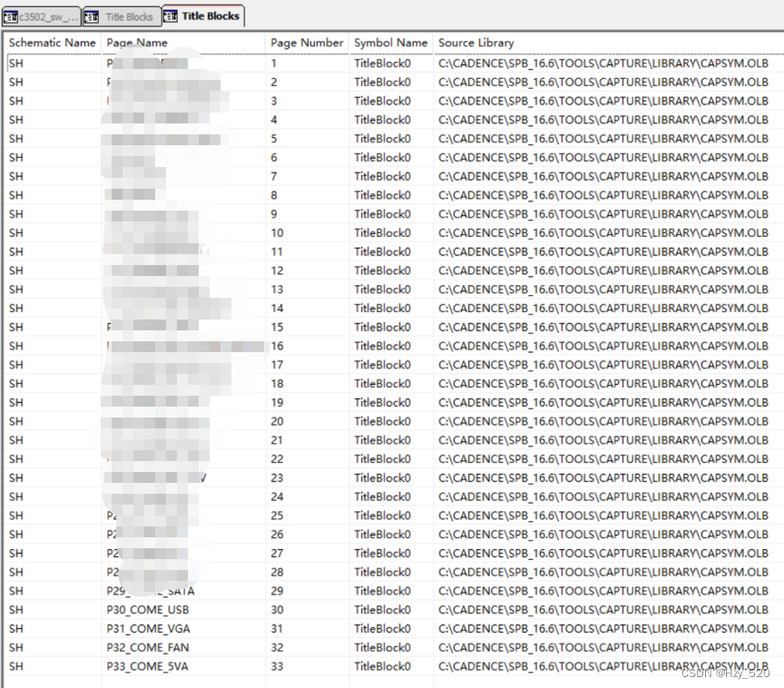
Task: Click the Page Number column header
Action: click(x=307, y=43)
